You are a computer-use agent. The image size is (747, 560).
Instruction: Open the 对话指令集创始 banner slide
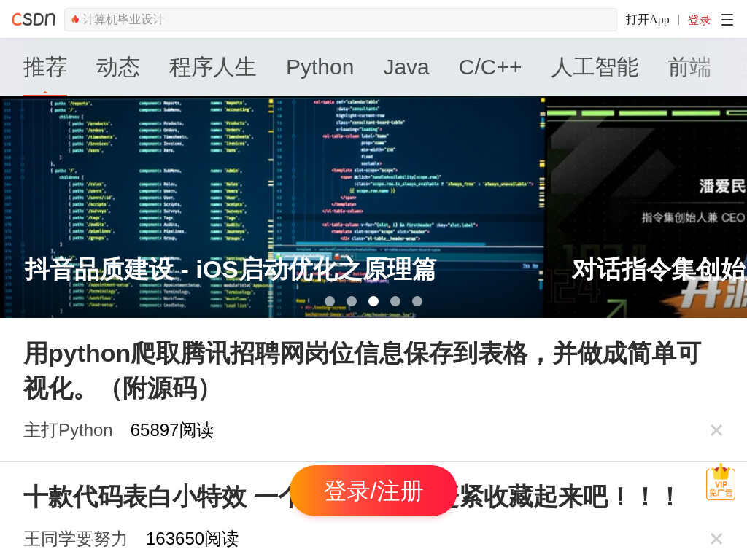click(646, 207)
